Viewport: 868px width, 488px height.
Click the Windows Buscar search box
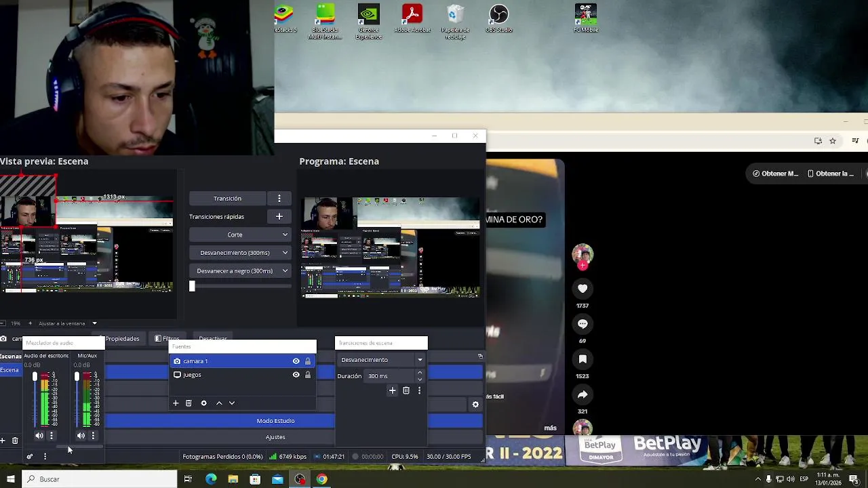coord(99,479)
